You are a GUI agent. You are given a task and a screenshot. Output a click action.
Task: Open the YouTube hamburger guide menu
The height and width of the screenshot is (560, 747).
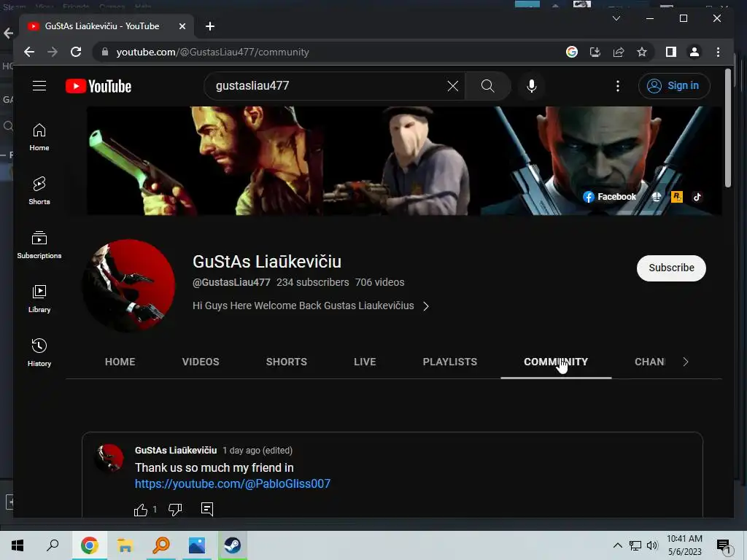(39, 86)
